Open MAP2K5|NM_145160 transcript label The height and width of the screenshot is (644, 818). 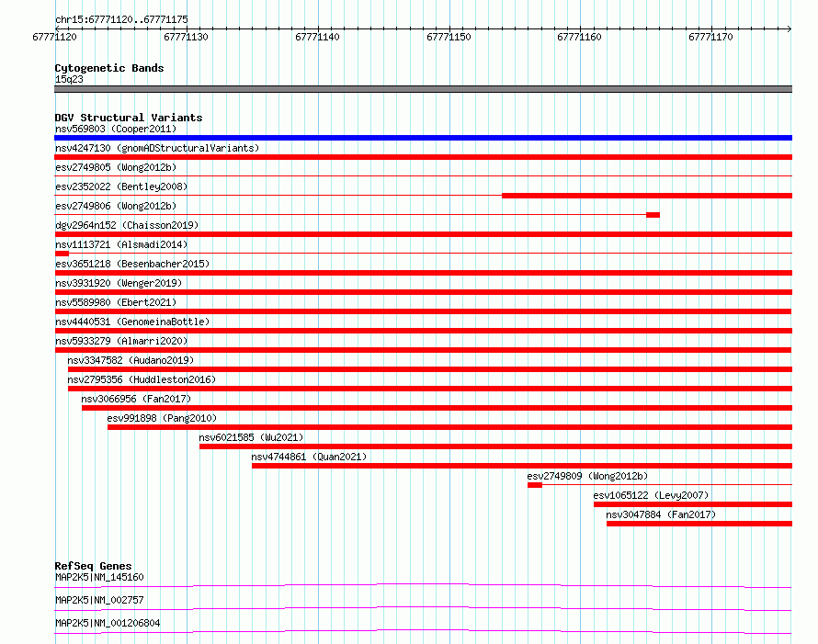99,577
